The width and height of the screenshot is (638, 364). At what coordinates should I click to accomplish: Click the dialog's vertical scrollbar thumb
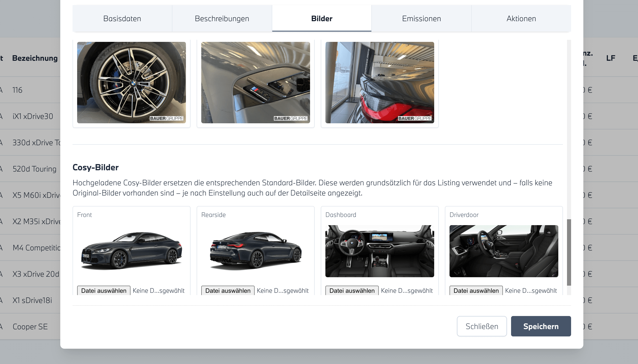[569, 252]
